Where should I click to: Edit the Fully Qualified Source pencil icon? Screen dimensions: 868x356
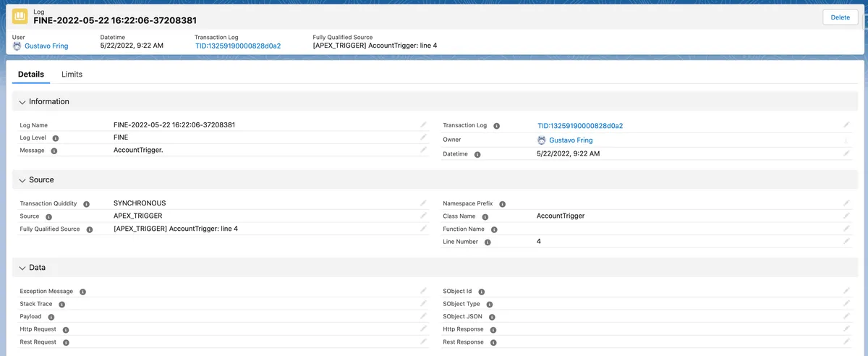pos(424,229)
